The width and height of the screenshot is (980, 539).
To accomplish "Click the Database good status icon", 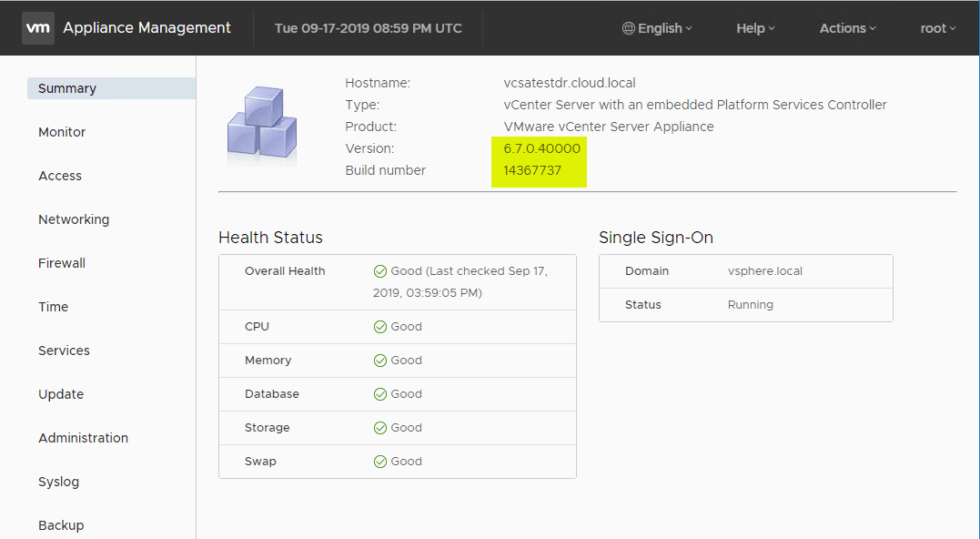I will pos(379,393).
